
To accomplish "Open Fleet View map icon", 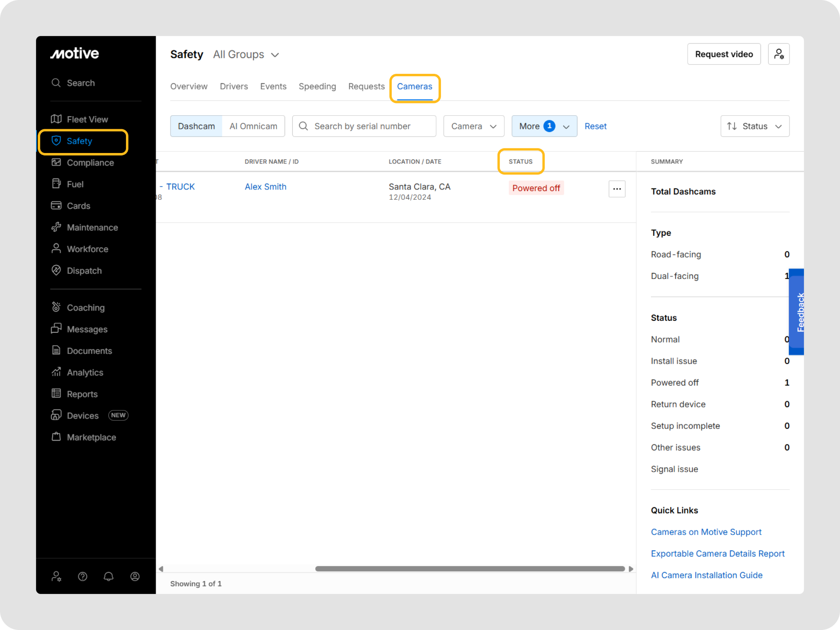I will 56,119.
